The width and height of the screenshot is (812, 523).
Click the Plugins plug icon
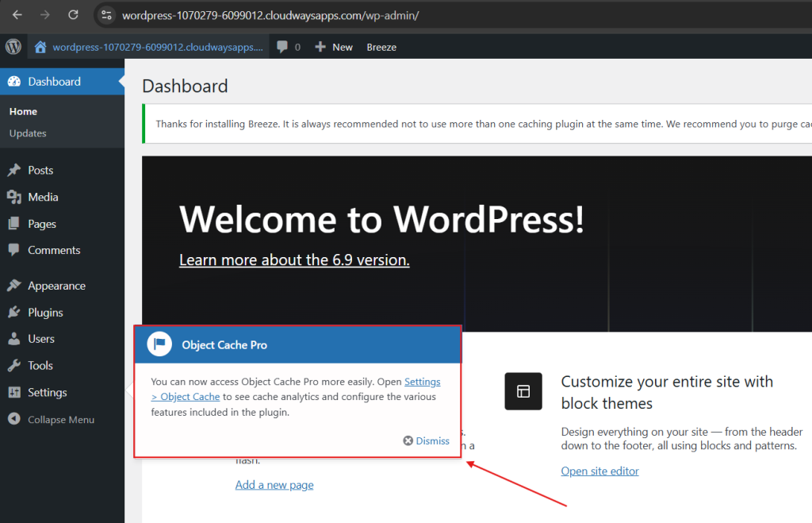tap(14, 312)
